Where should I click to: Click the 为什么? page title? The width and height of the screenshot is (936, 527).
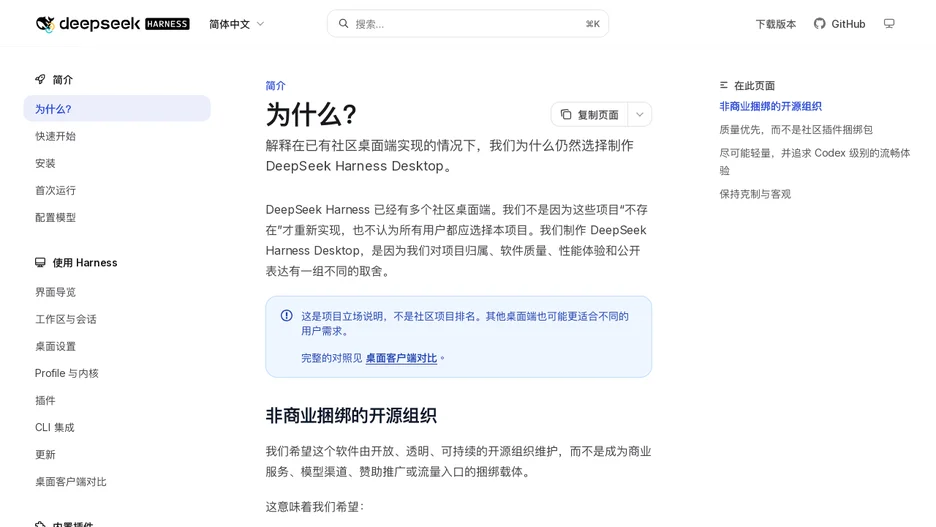coord(311,115)
